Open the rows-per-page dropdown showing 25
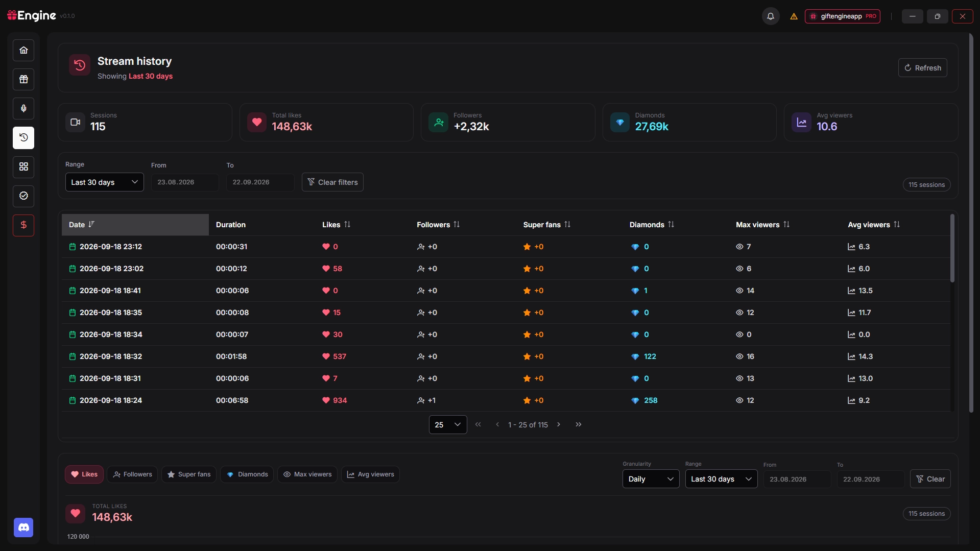 [x=448, y=425]
